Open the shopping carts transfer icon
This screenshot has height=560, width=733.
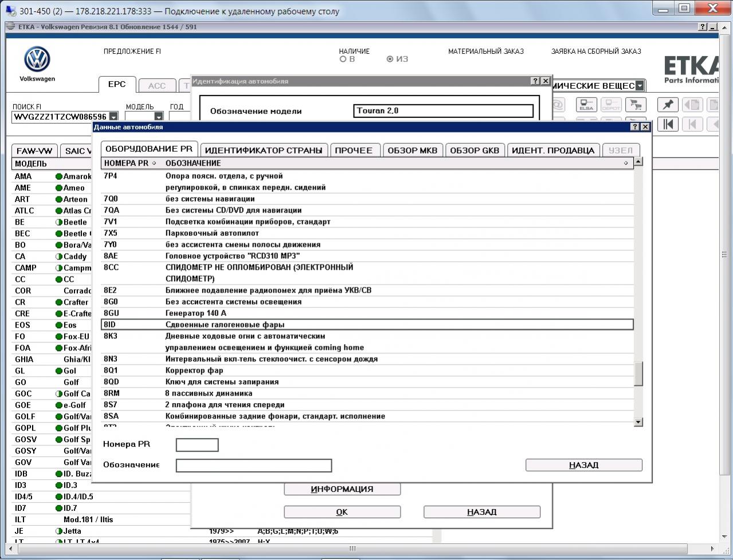pyautogui.click(x=635, y=105)
